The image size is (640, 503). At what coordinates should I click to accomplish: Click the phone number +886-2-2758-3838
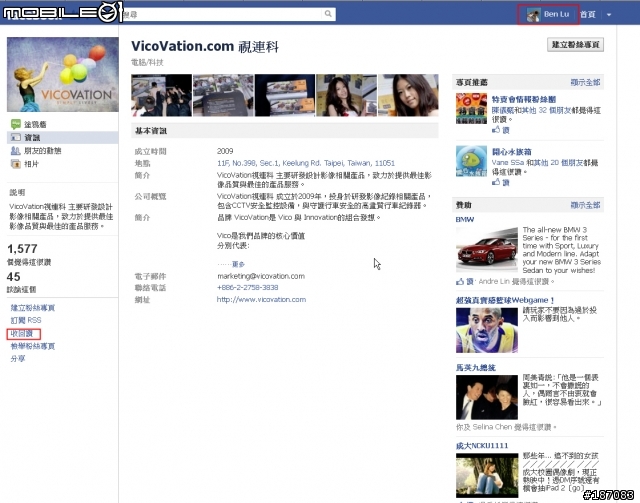coord(247,287)
